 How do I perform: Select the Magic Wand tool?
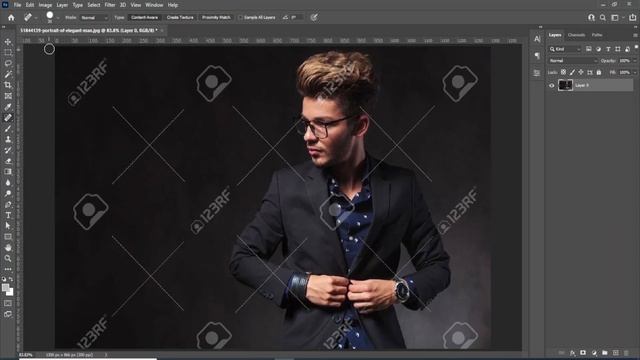coord(8,74)
